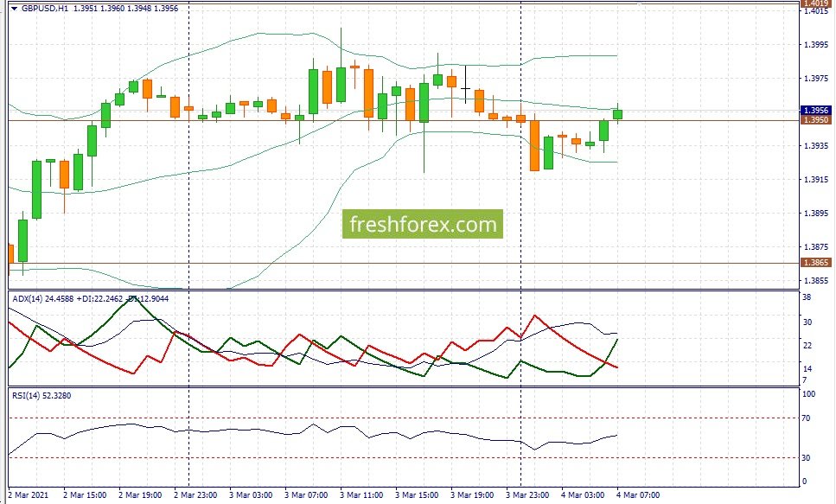
Task: Click the ADX scale value 14
Action: point(807,368)
